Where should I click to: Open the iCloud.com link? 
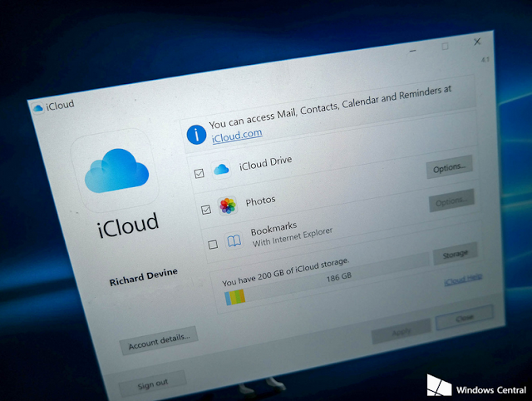point(237,136)
